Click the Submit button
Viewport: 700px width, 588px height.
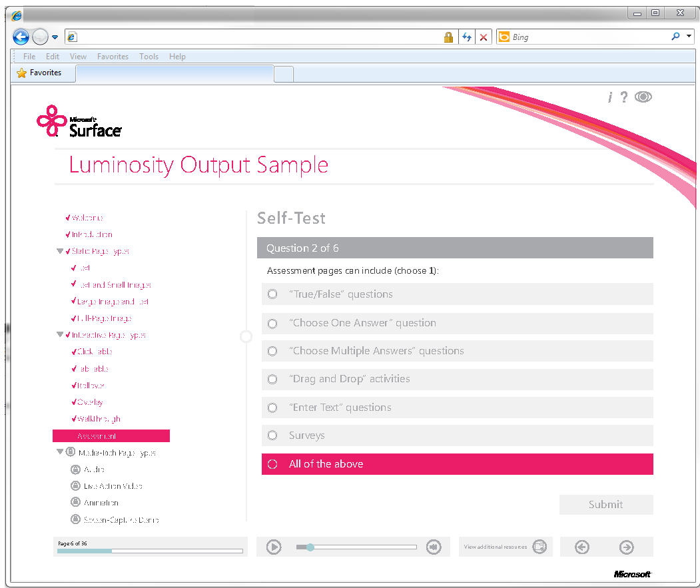pyautogui.click(x=606, y=505)
